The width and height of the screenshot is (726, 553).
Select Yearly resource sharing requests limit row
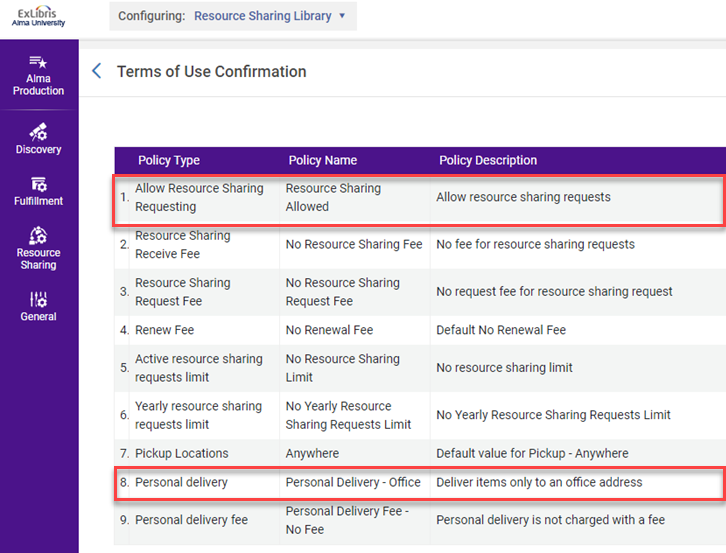pos(198,415)
